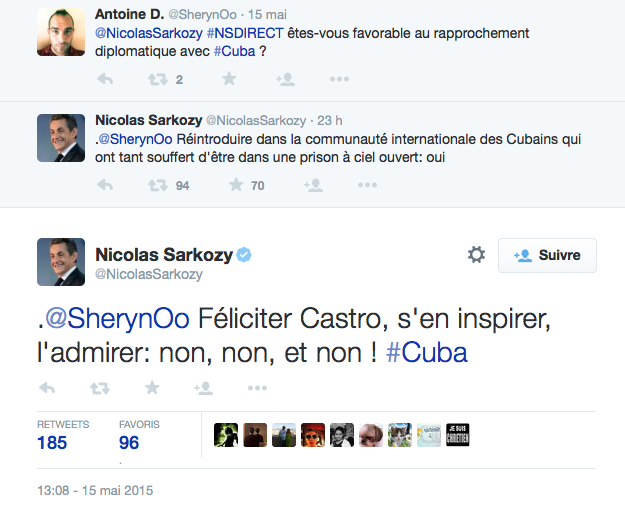Open the #NSDIRECT hashtag link

[x=244, y=33]
